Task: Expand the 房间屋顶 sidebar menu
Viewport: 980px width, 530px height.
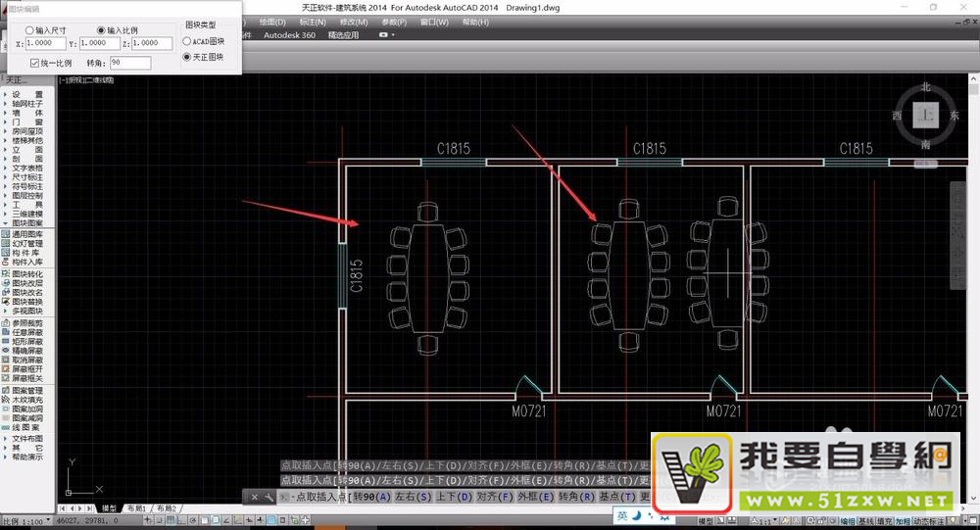Action: (x=26, y=131)
